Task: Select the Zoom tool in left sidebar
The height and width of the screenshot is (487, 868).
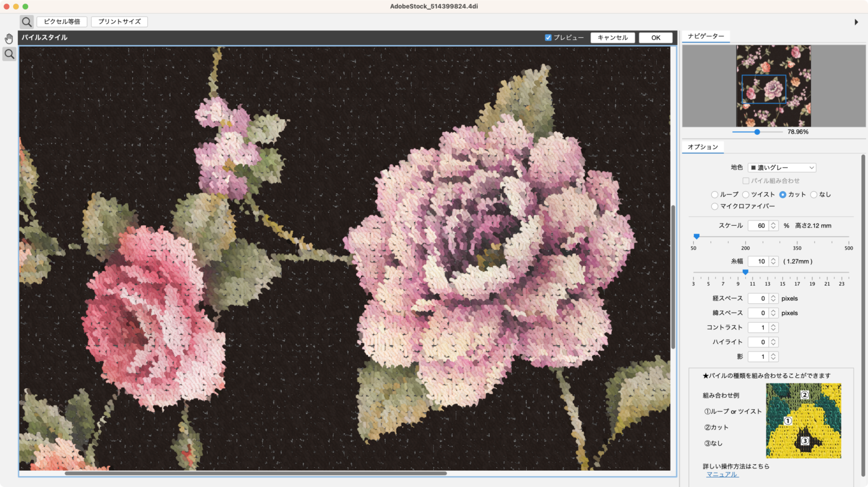Action: [x=9, y=55]
